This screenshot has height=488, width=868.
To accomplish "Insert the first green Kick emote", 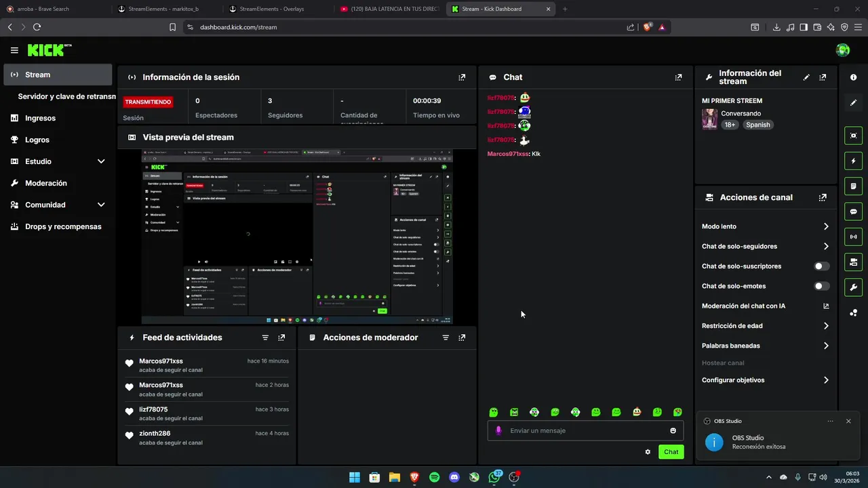I will pos(494,412).
